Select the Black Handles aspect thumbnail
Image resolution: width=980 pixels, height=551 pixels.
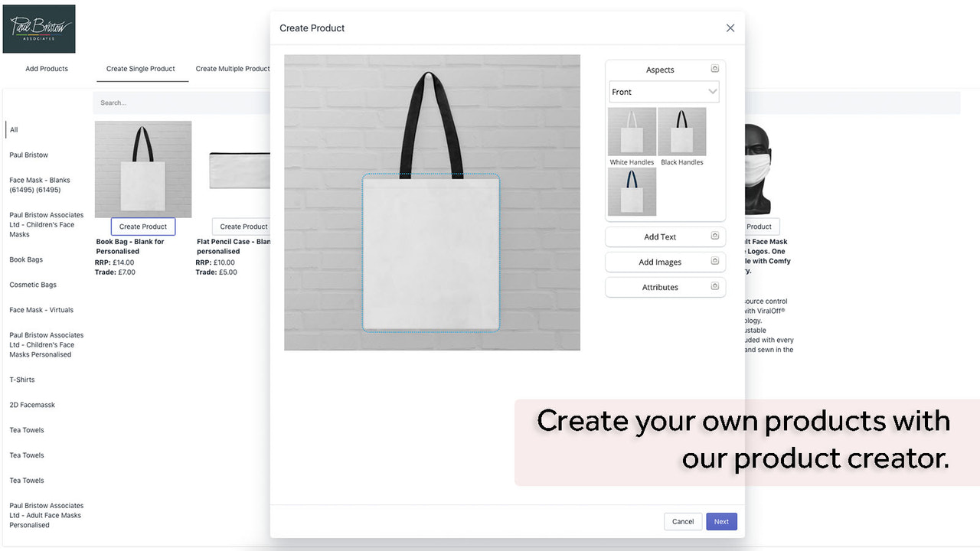tap(681, 132)
